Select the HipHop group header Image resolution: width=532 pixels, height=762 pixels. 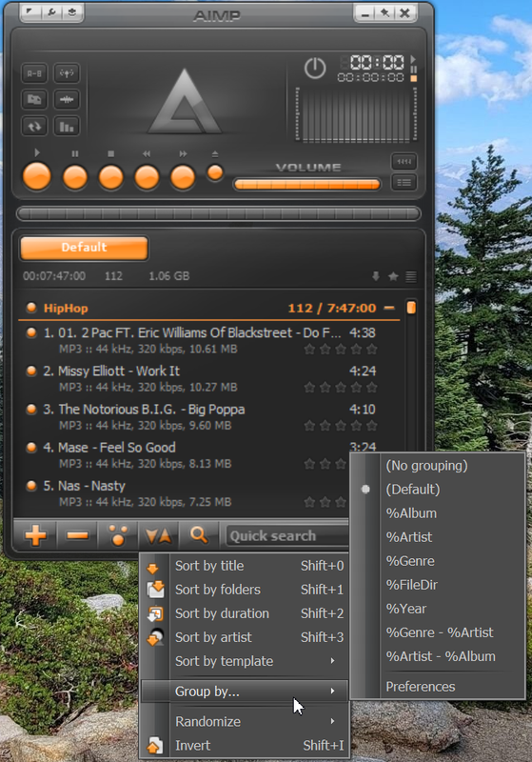pos(208,308)
